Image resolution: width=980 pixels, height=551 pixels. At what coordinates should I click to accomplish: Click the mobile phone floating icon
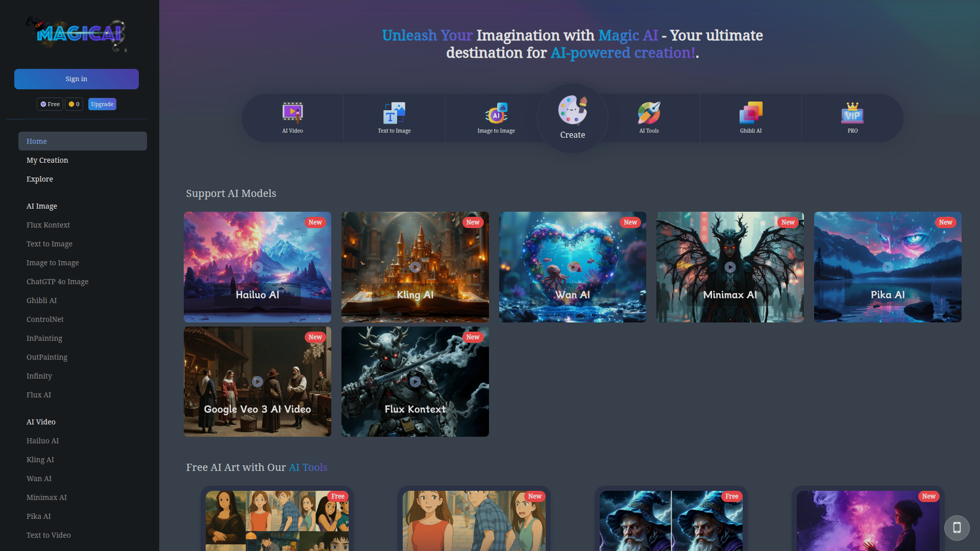click(957, 528)
